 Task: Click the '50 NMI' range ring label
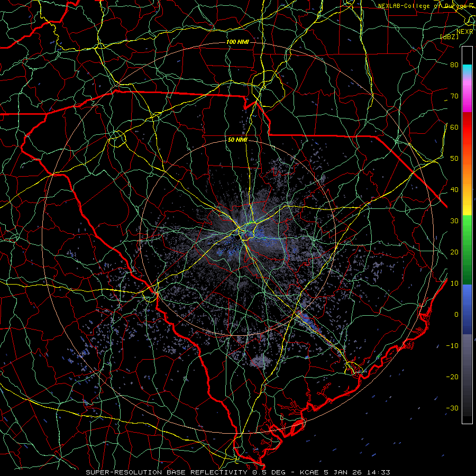coord(237,140)
